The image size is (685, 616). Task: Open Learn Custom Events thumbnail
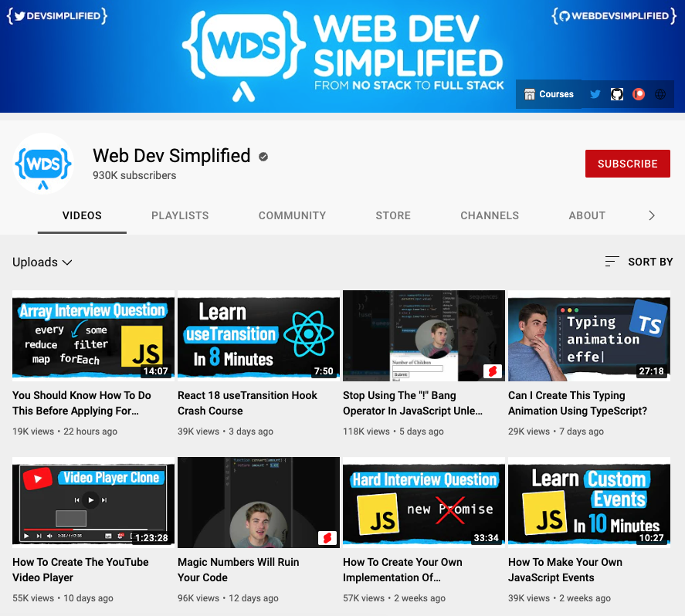(x=589, y=503)
